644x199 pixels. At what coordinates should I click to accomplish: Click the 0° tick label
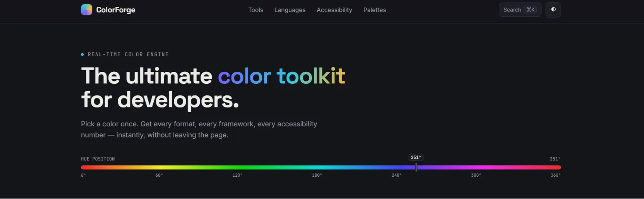pos(83,175)
